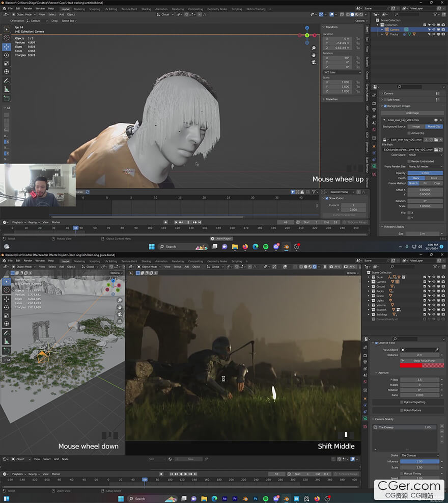The image size is (448, 503).
Task: Switch to the Shading workspace tab in top window
Action: click(146, 9)
